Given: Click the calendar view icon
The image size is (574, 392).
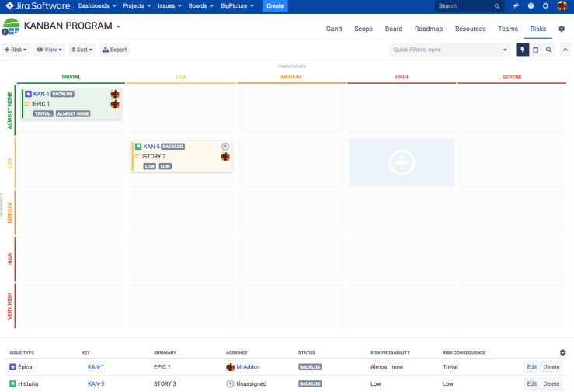Looking at the screenshot, I should (x=535, y=50).
